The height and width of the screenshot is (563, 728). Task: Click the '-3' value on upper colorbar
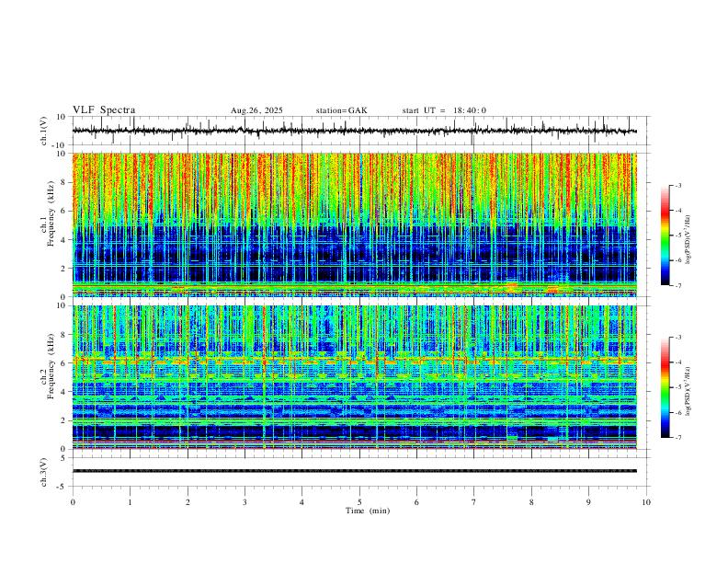point(677,185)
